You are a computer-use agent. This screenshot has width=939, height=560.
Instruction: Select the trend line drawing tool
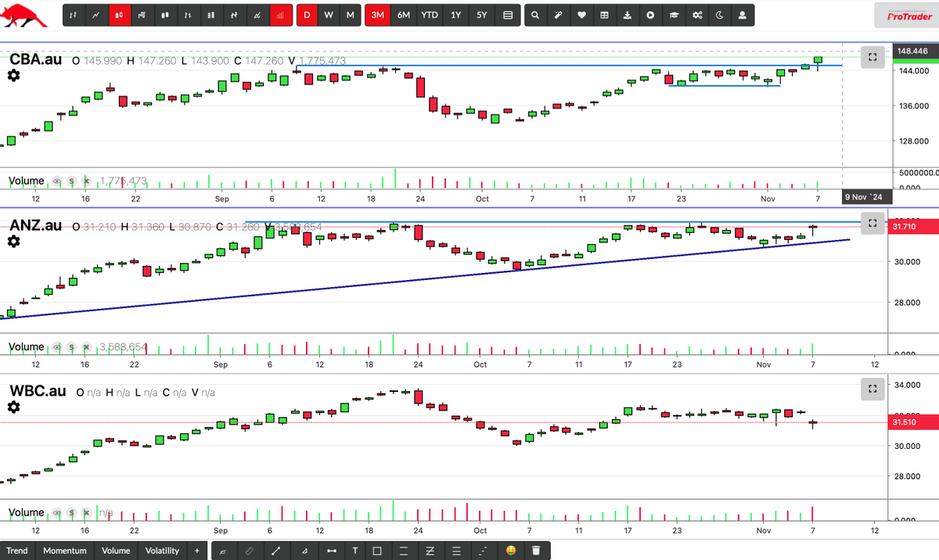point(275,551)
